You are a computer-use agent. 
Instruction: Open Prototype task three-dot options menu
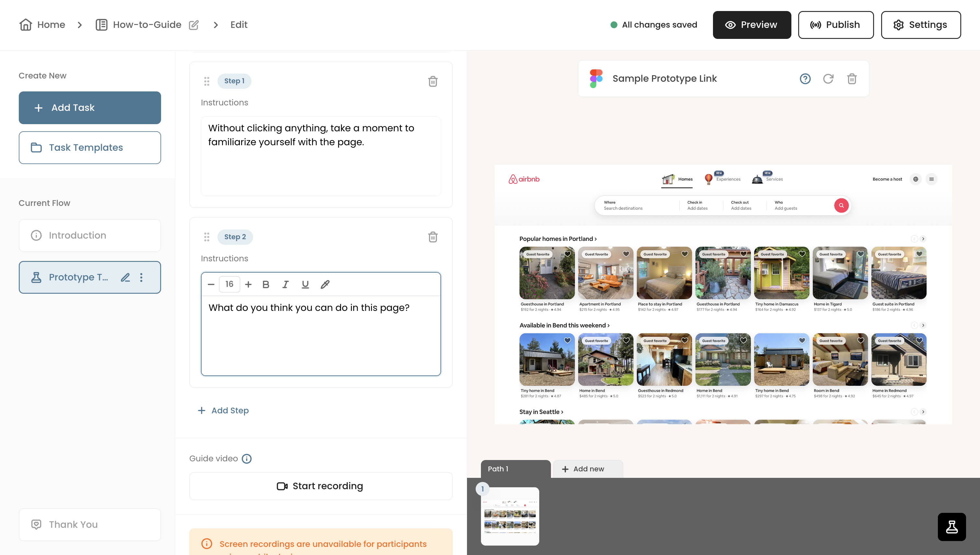pyautogui.click(x=141, y=277)
